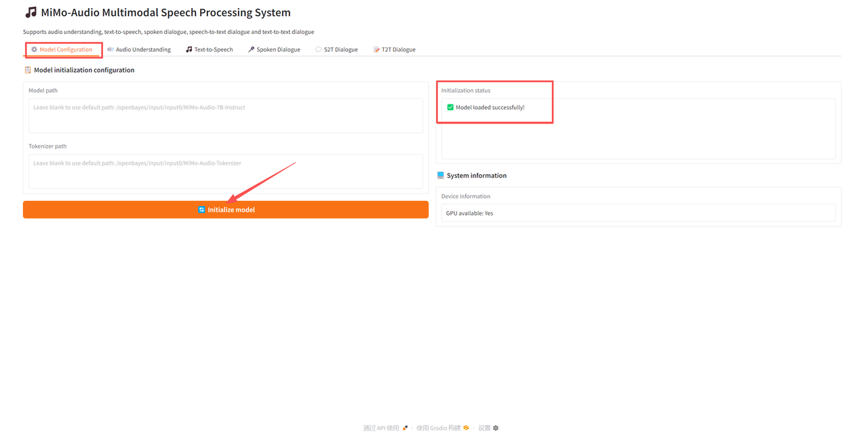Open the settings link in the footer
The image size is (868, 434).
coord(488,428)
